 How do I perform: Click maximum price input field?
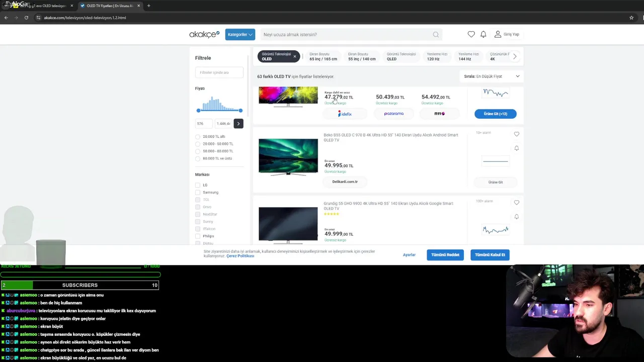tap(223, 123)
